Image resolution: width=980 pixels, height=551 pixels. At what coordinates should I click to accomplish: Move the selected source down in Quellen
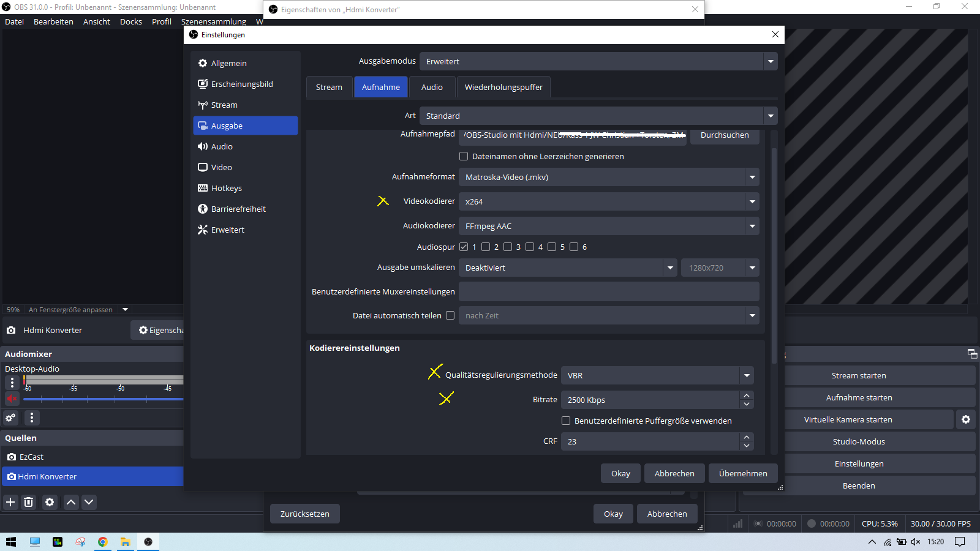(89, 502)
